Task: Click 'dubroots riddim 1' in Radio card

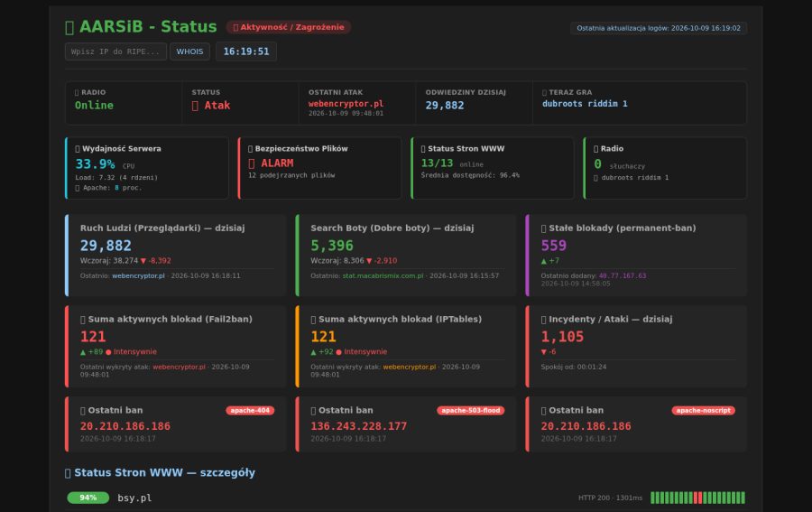Action: [x=635, y=177]
